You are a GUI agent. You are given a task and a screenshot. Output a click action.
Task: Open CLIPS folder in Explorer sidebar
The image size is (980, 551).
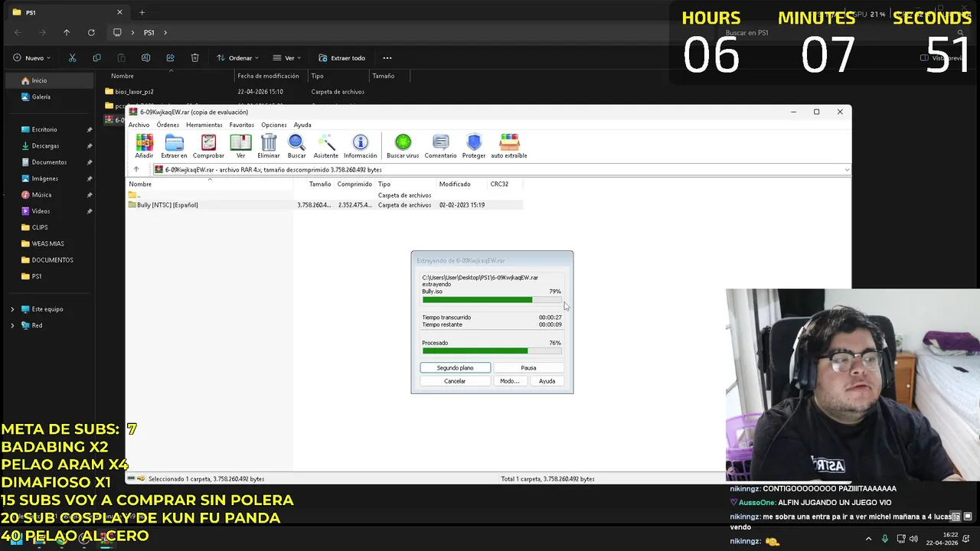[40, 227]
